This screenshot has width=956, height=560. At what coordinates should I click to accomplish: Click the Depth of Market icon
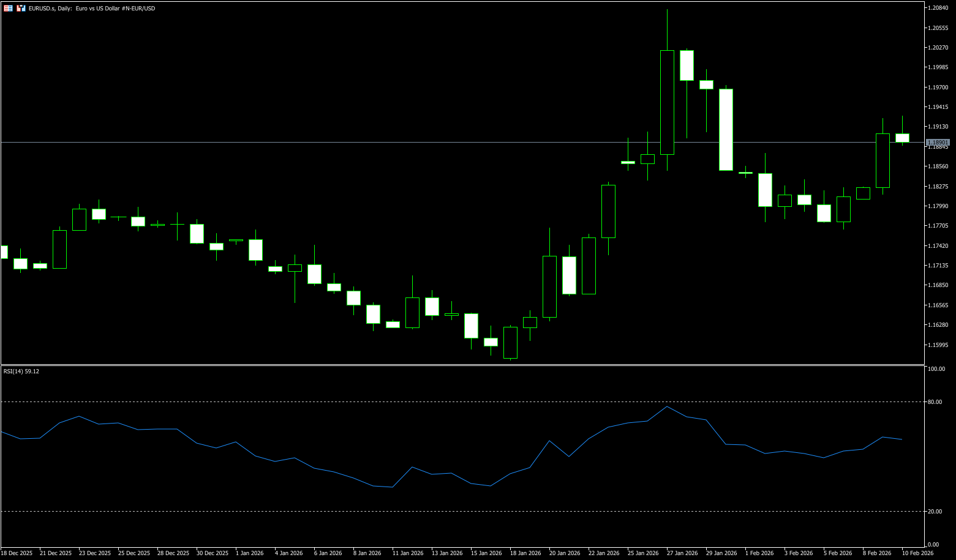(x=21, y=9)
